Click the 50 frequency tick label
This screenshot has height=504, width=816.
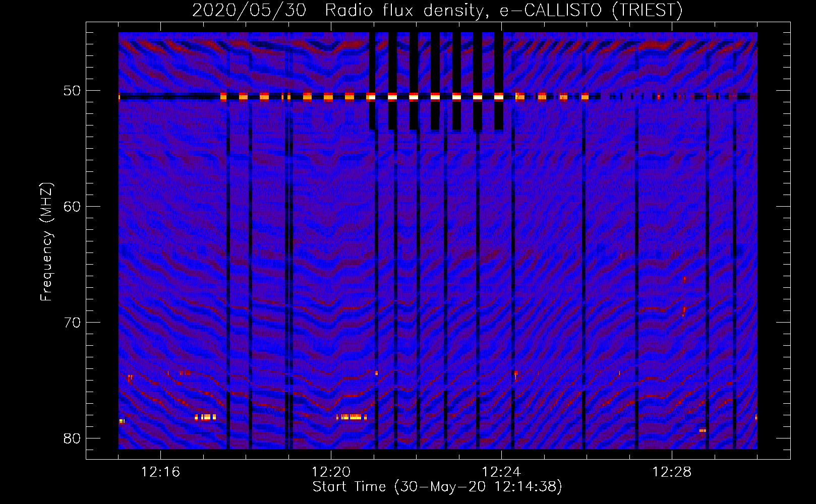coord(72,91)
